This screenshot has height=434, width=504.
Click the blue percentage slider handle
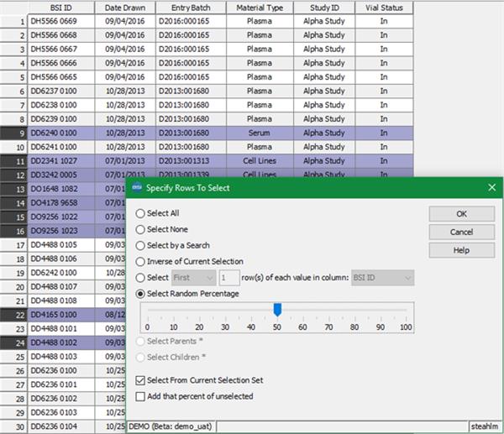click(277, 310)
